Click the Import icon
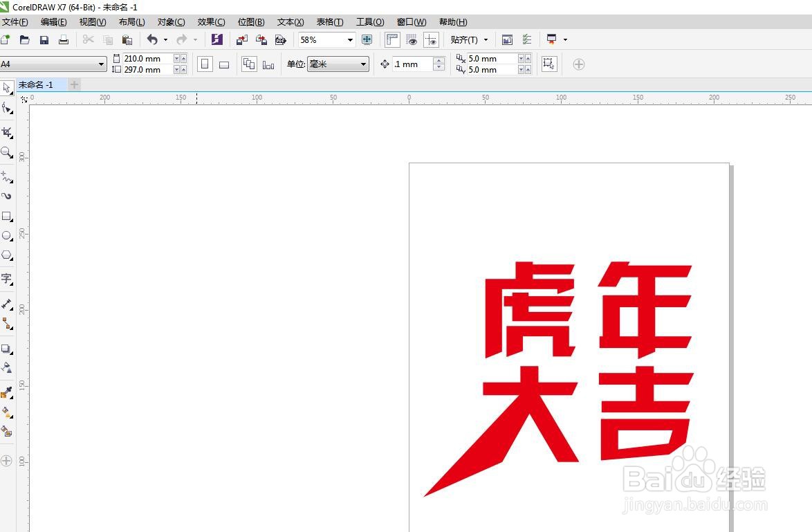This screenshot has width=812, height=532. pos(242,39)
